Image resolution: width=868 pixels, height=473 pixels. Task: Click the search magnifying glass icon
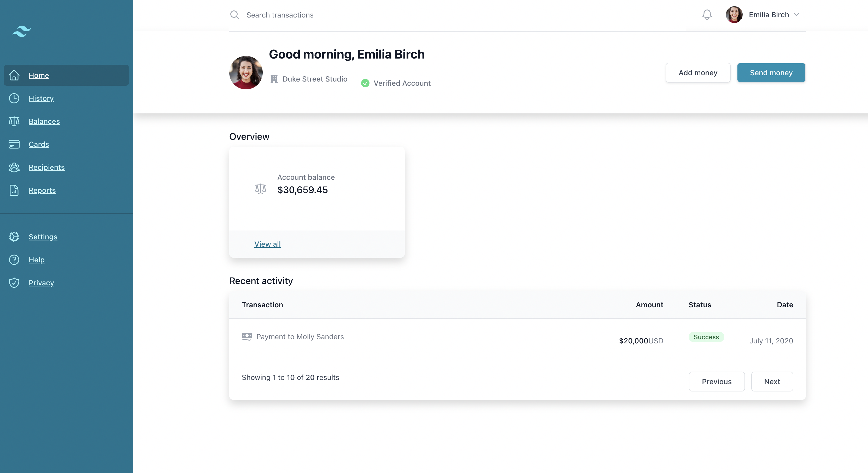coord(234,14)
